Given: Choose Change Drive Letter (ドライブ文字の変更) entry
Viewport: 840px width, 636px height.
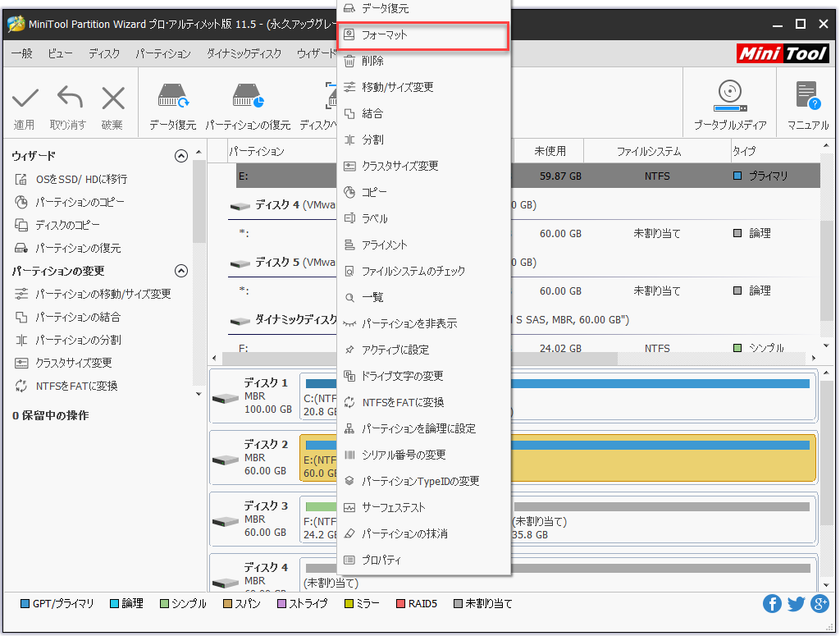Looking at the screenshot, I should pyautogui.click(x=423, y=376).
